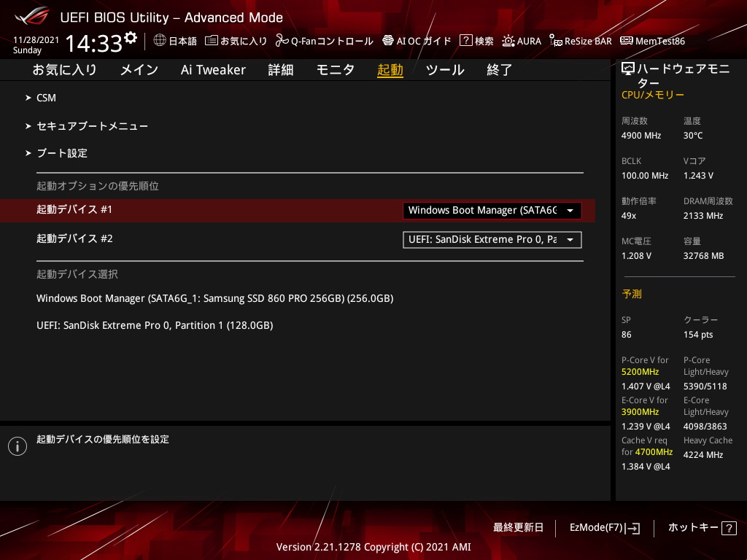The width and height of the screenshot is (747, 560).
Task: Toggle the ReSize BAR icon
Action: click(555, 41)
